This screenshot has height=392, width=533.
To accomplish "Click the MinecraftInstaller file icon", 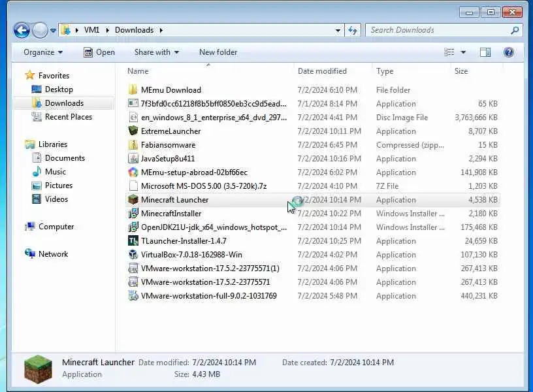I will 133,214.
